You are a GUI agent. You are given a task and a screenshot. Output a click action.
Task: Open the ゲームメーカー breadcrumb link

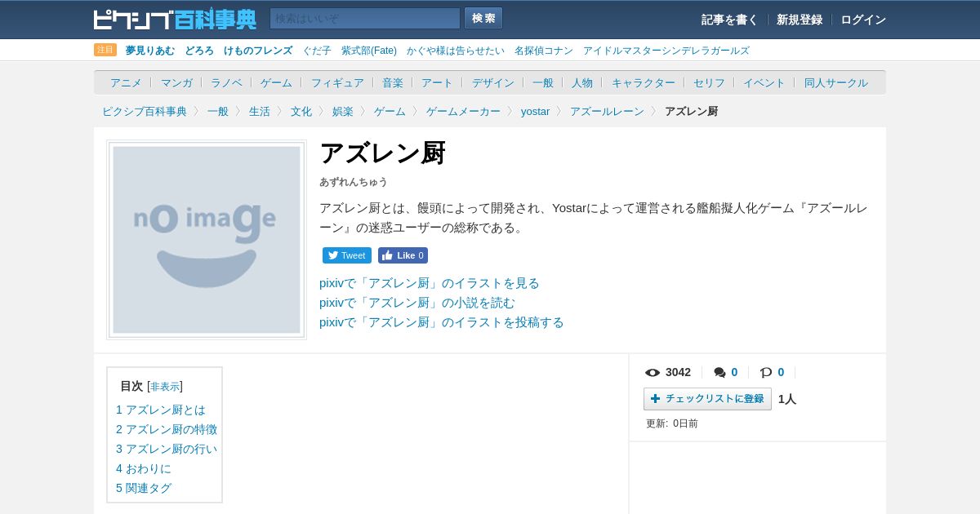click(463, 111)
